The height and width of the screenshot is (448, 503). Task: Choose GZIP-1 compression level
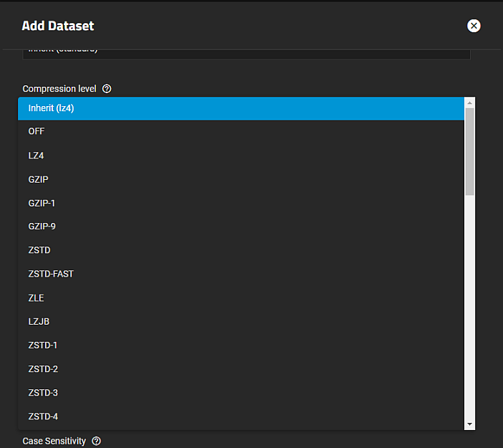[241, 203]
